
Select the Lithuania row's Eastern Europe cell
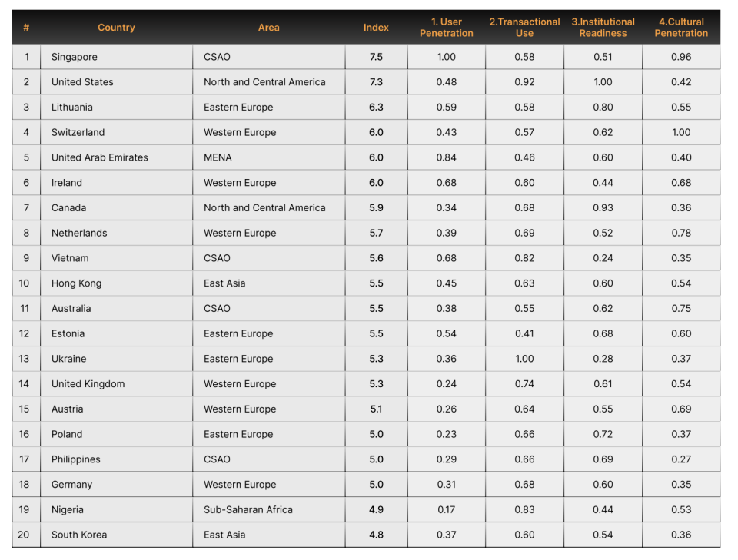(x=238, y=108)
